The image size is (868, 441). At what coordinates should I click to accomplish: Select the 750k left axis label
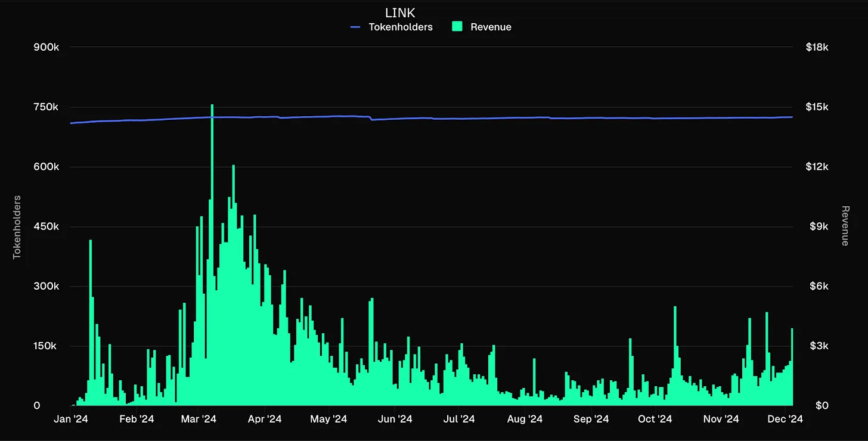[x=46, y=107]
